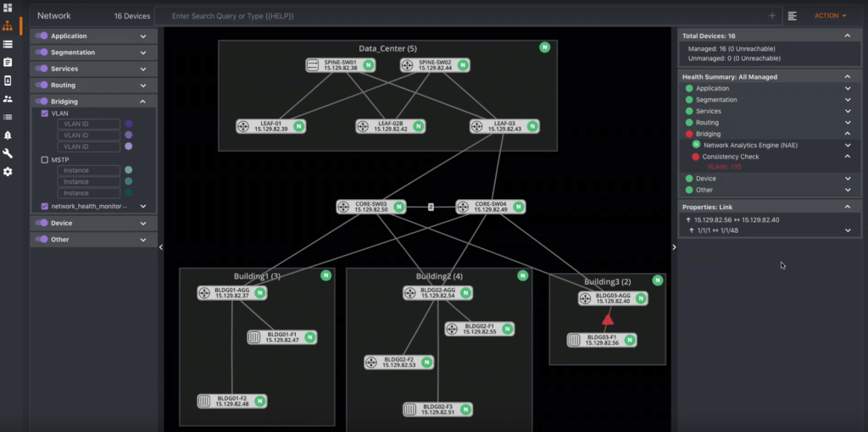Select the SPINE-SW02 device node
The image size is (868, 432).
435,65
